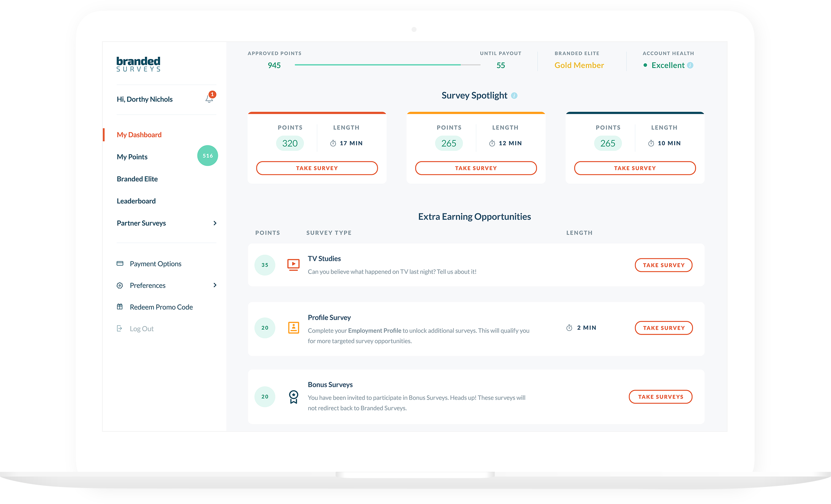Click the TV Studies survey icon
This screenshot has width=831, height=504.
point(293,265)
